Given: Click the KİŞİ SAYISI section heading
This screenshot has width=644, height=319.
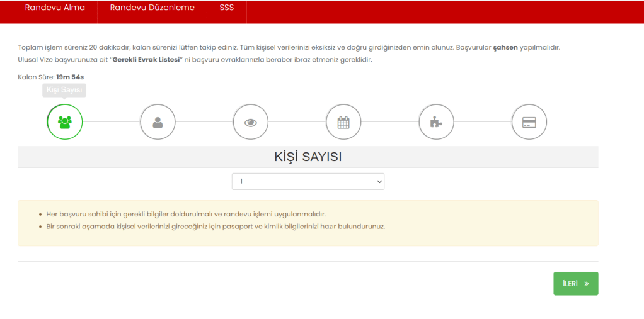Looking at the screenshot, I should (308, 157).
